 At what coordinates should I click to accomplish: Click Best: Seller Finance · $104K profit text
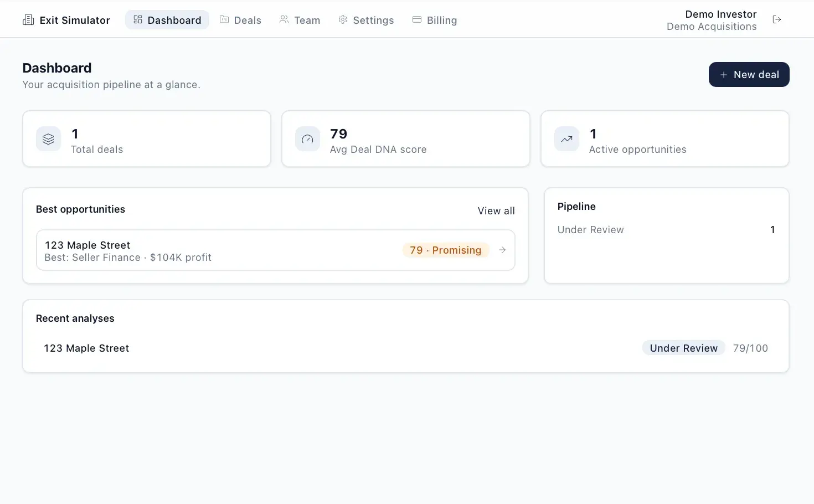tap(128, 258)
